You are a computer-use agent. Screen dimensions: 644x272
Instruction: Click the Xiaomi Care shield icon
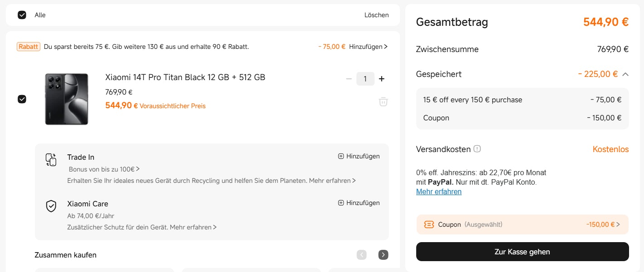(51, 206)
